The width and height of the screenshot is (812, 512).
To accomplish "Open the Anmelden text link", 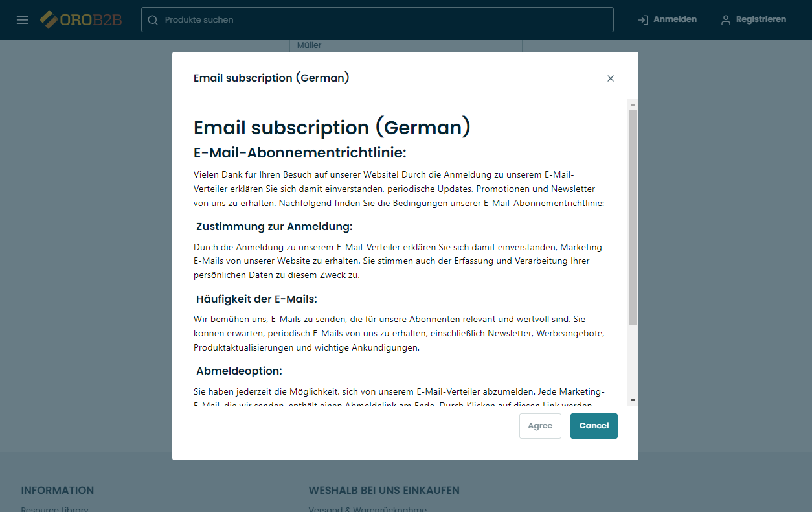I will click(x=675, y=19).
